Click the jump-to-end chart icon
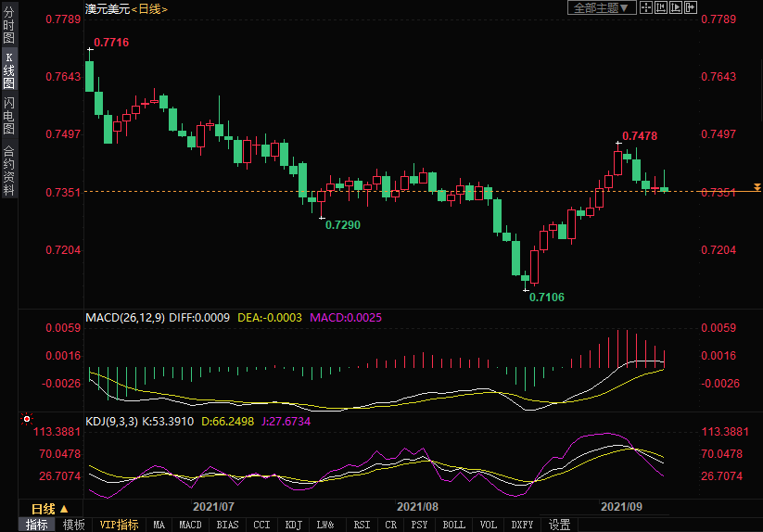 click(x=675, y=7)
